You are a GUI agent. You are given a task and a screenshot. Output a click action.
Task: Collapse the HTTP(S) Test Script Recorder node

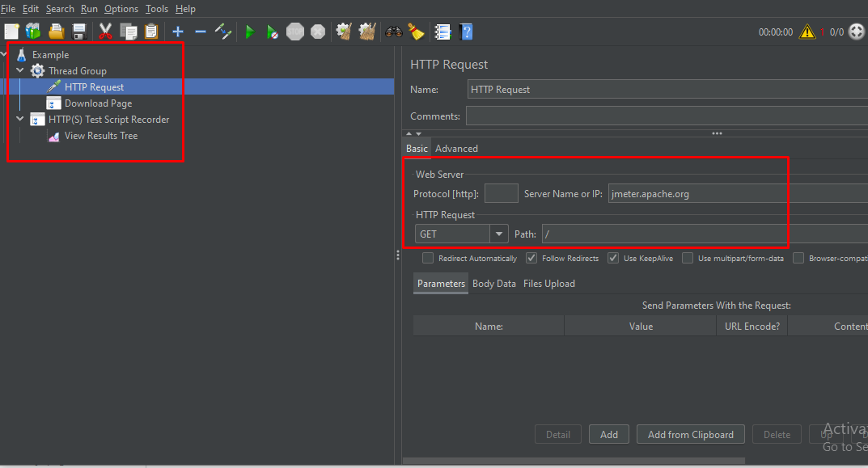pyautogui.click(x=20, y=118)
